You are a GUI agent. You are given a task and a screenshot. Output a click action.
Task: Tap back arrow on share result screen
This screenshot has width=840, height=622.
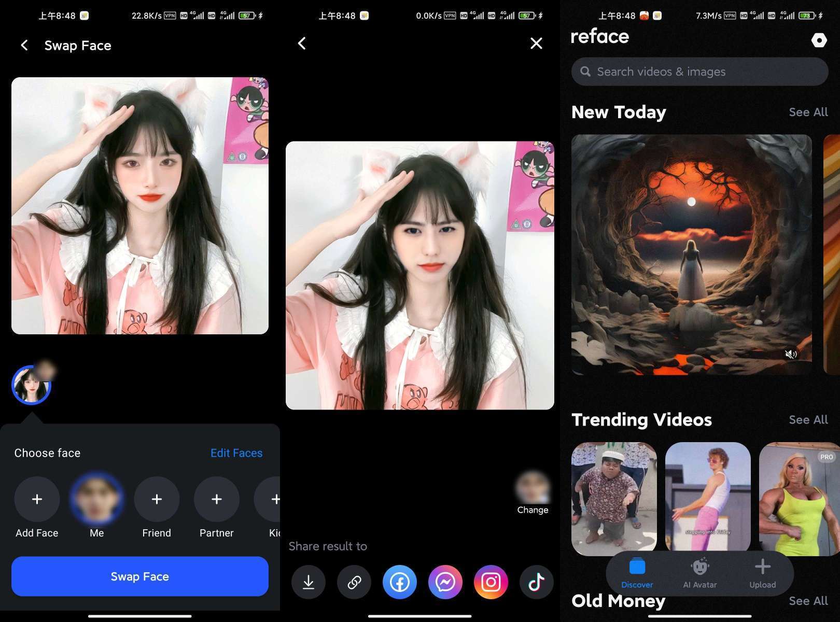pyautogui.click(x=302, y=43)
